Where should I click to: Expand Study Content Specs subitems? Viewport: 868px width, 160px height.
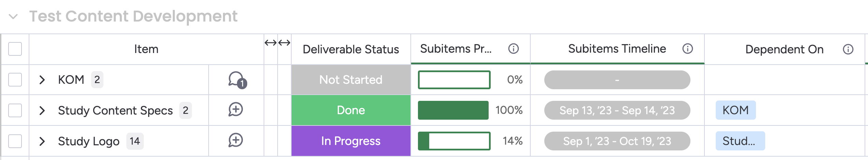coord(42,111)
